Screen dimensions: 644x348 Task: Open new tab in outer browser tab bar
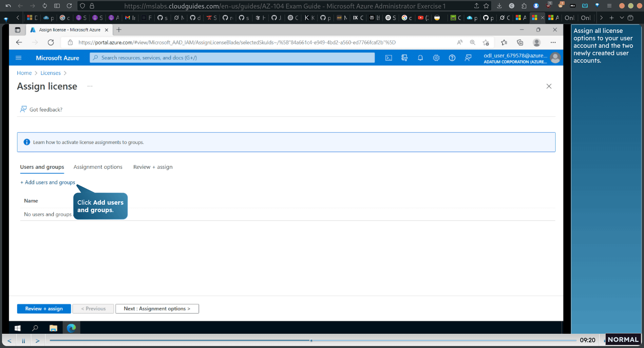611,18
